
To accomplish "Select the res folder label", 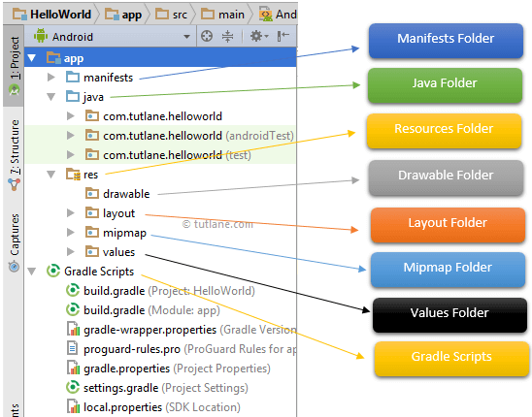I will [x=90, y=175].
